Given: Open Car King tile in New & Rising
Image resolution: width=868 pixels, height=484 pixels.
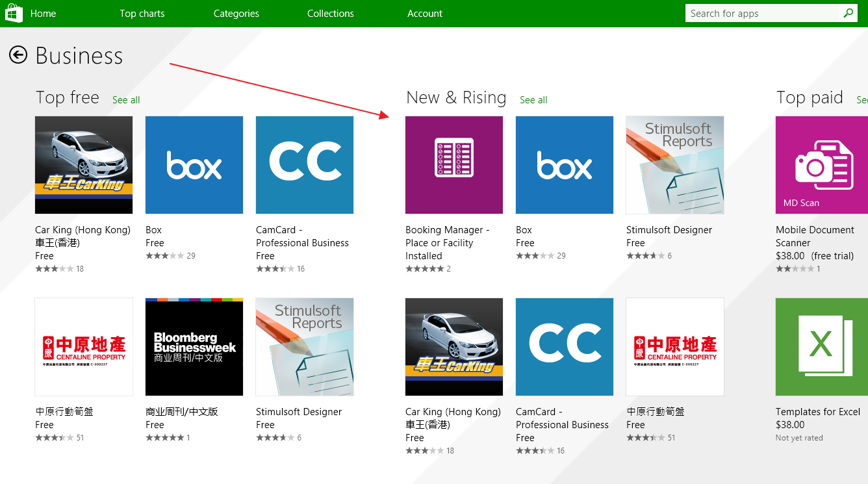Looking at the screenshot, I should pos(454,347).
